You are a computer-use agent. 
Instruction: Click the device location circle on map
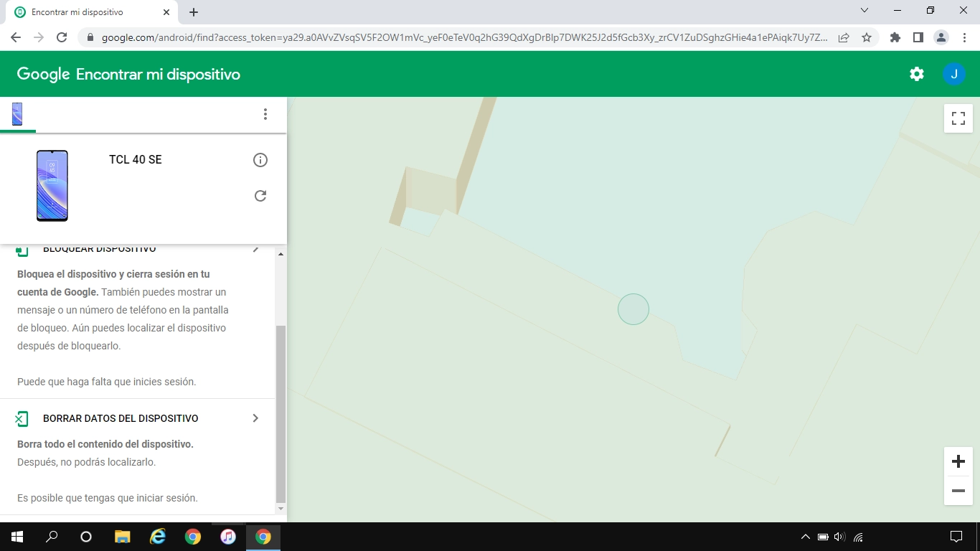point(633,309)
